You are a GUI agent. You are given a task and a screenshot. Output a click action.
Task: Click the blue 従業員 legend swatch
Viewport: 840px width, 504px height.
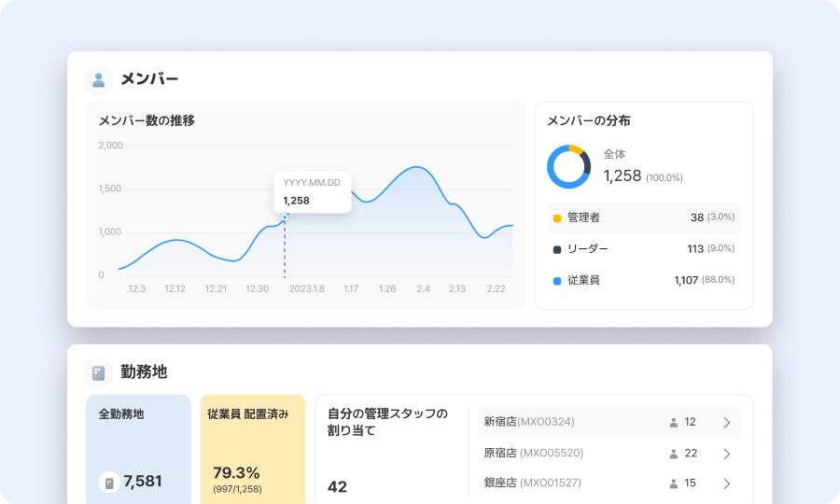(x=556, y=281)
